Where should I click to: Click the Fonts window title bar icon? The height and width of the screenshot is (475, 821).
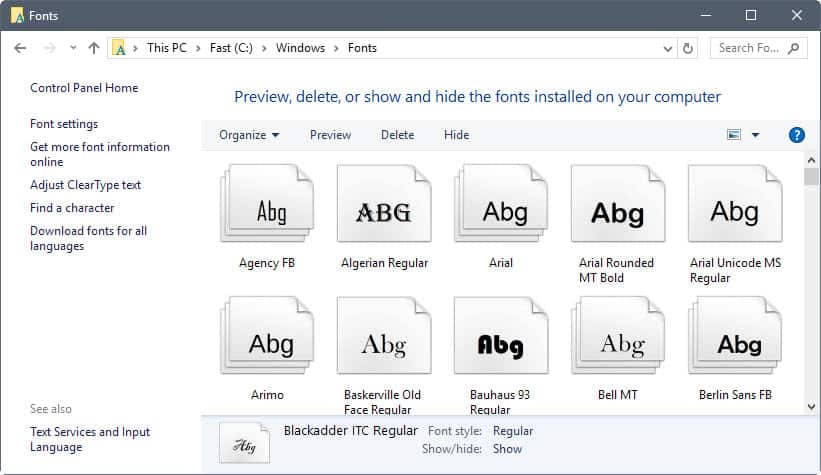pyautogui.click(x=17, y=16)
